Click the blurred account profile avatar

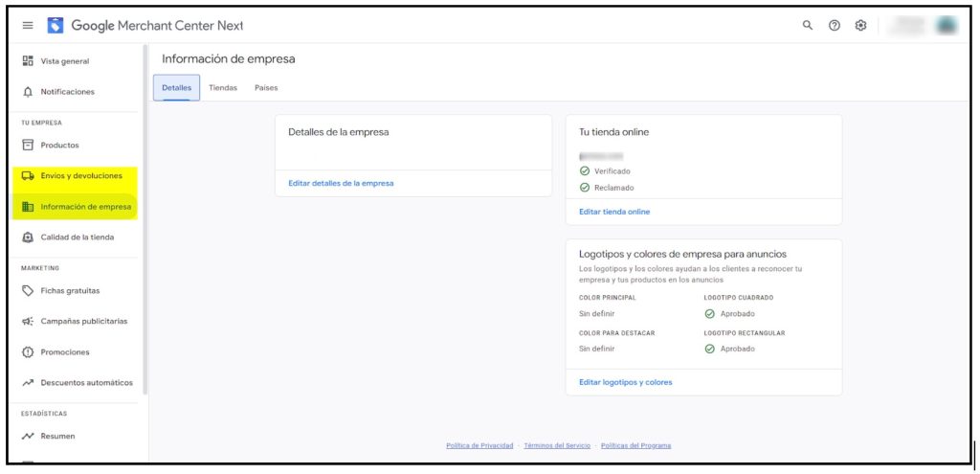[x=947, y=26]
